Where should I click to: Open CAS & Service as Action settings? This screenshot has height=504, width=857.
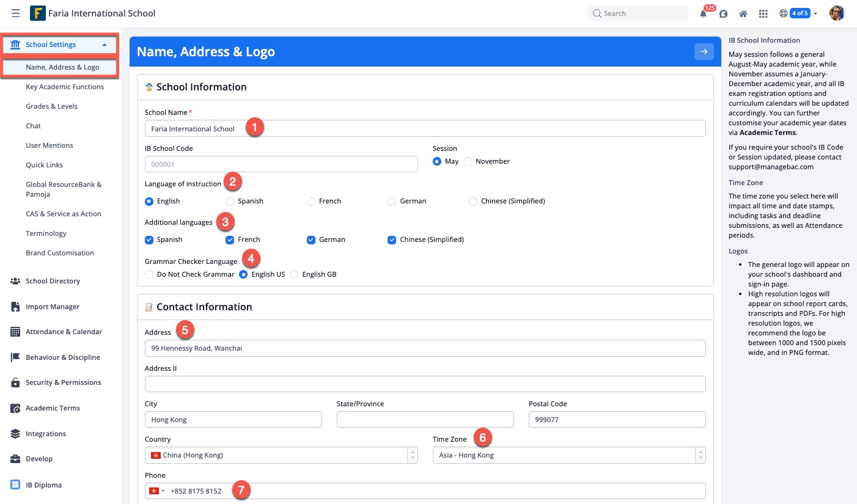pos(64,214)
